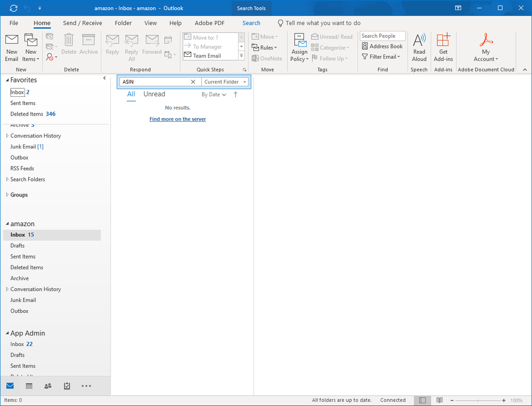Open the New Items menu
The height and width of the screenshot is (406, 532).
coord(30,47)
